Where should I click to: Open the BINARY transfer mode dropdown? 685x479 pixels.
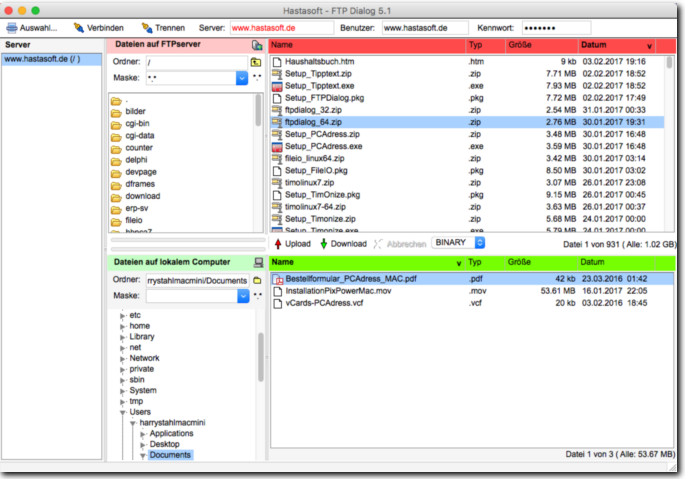(x=479, y=243)
